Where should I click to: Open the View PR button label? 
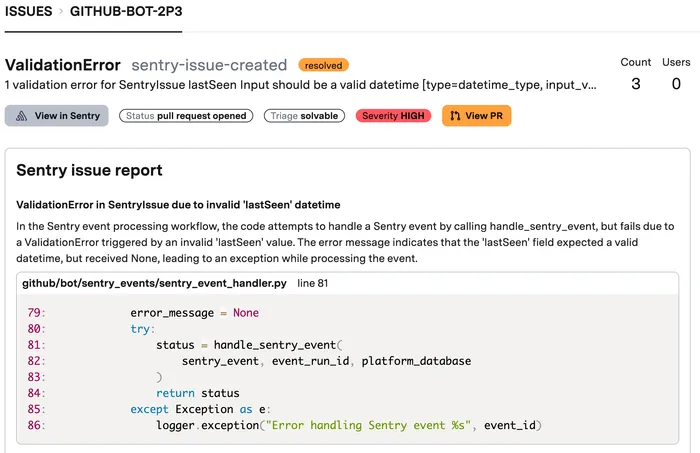click(x=483, y=116)
